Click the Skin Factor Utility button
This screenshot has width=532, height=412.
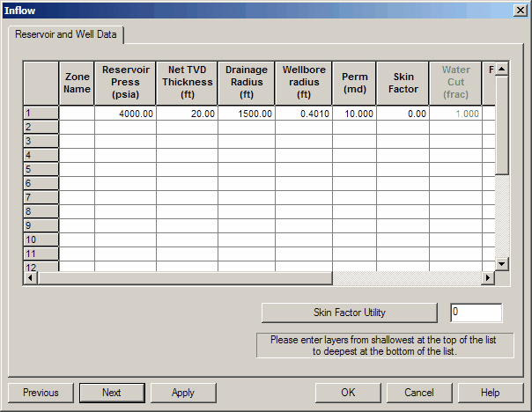350,313
